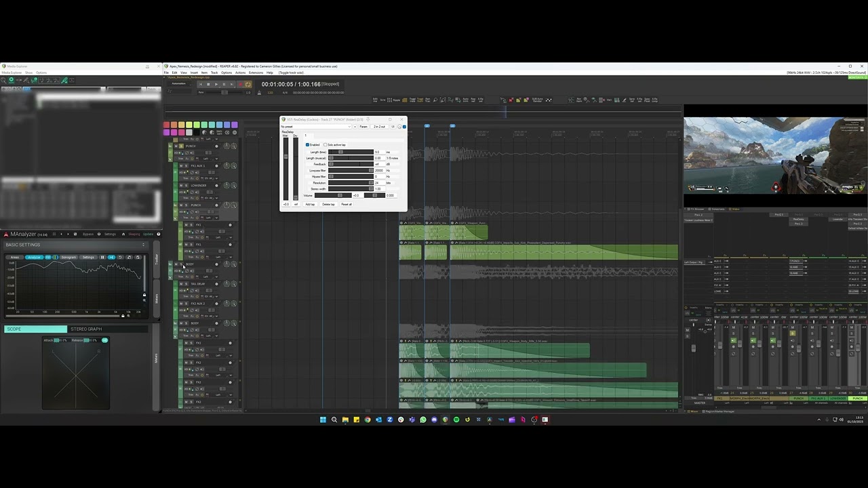Click the UI button in ReaDelay window
Viewport: 868px width, 488px height.
(x=393, y=127)
